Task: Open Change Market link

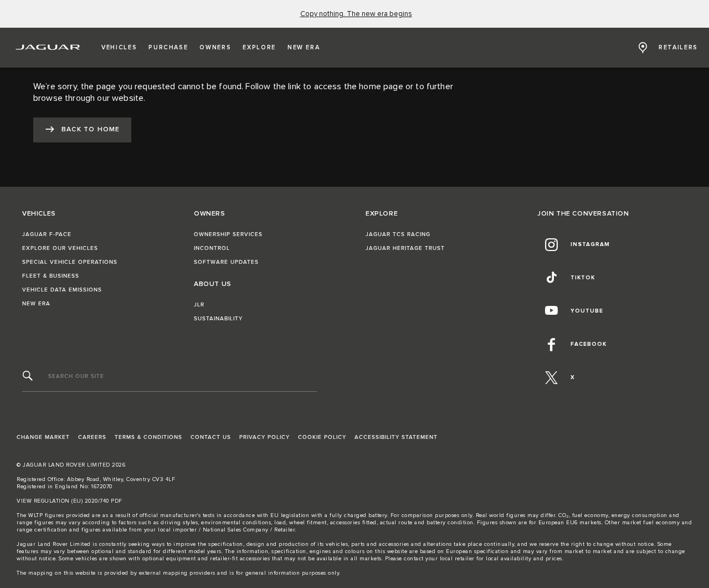Action: click(43, 437)
